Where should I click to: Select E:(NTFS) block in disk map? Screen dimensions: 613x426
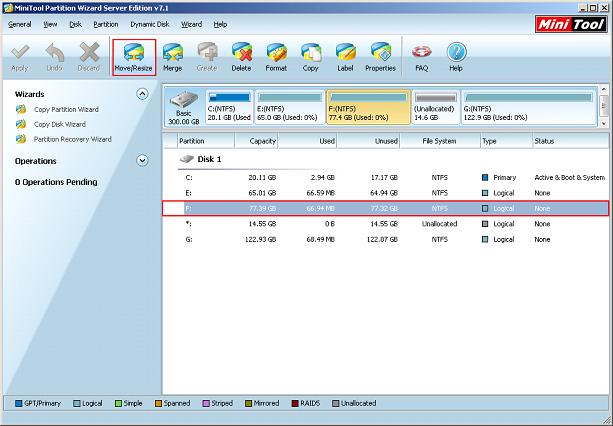[x=290, y=107]
